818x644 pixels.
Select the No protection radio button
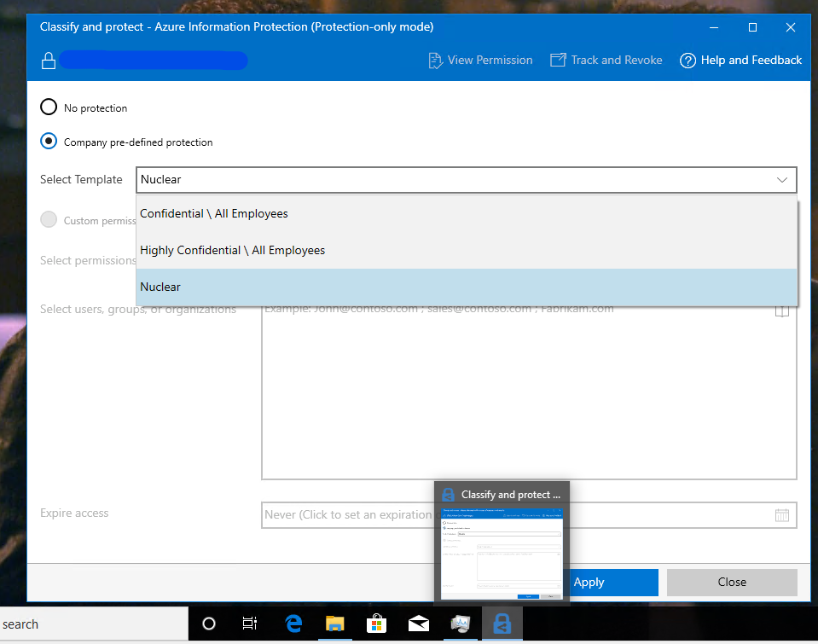click(x=49, y=107)
